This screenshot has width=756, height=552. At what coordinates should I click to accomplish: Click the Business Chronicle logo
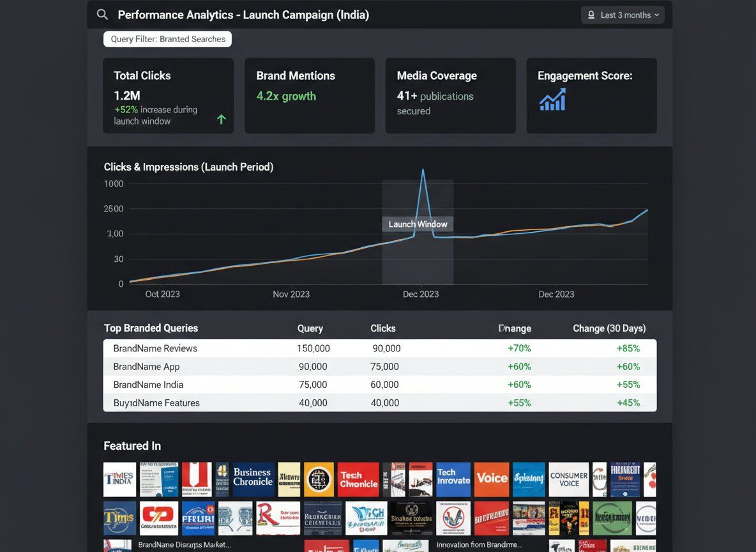(253, 480)
